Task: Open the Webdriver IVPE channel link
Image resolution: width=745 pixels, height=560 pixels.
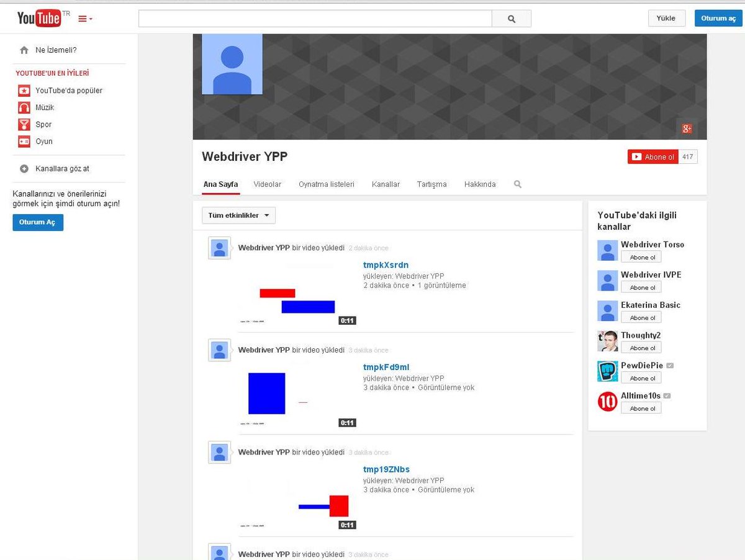Action: [651, 274]
